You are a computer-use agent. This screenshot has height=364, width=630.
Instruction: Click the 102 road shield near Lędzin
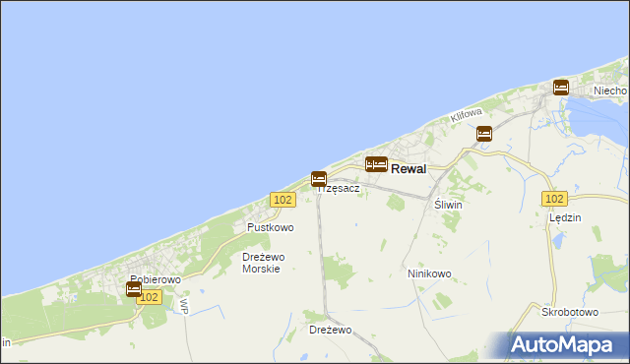click(555, 199)
